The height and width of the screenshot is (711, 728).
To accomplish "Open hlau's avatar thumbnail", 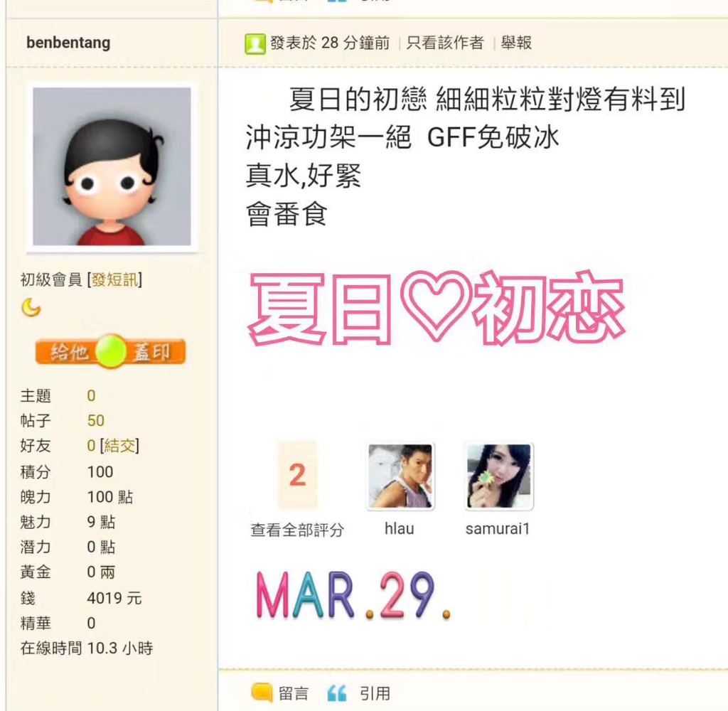I will click(x=400, y=476).
